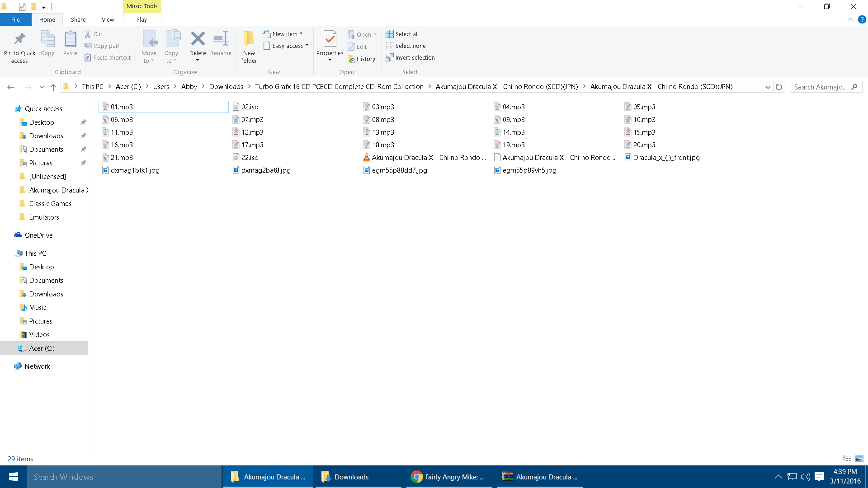Screen dimensions: 868x488
Task: Switch to Chrome Fairly Angry Mike taskbar window
Action: pos(449,477)
